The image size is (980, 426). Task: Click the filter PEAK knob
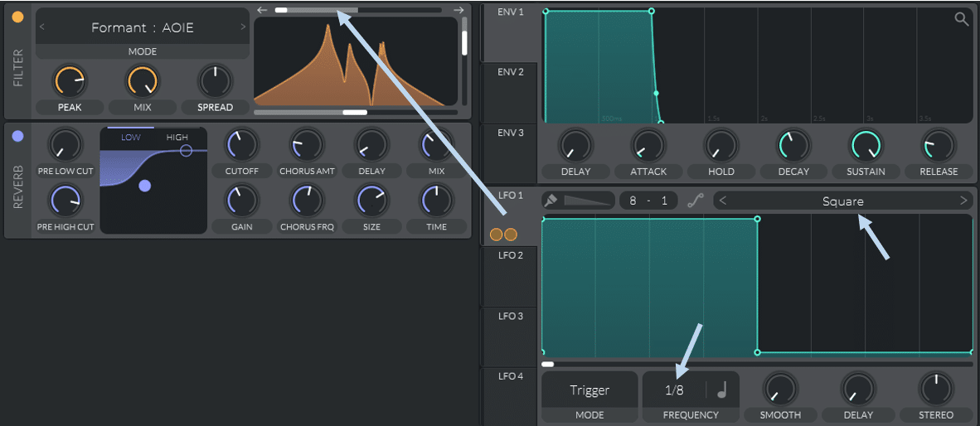click(x=71, y=81)
